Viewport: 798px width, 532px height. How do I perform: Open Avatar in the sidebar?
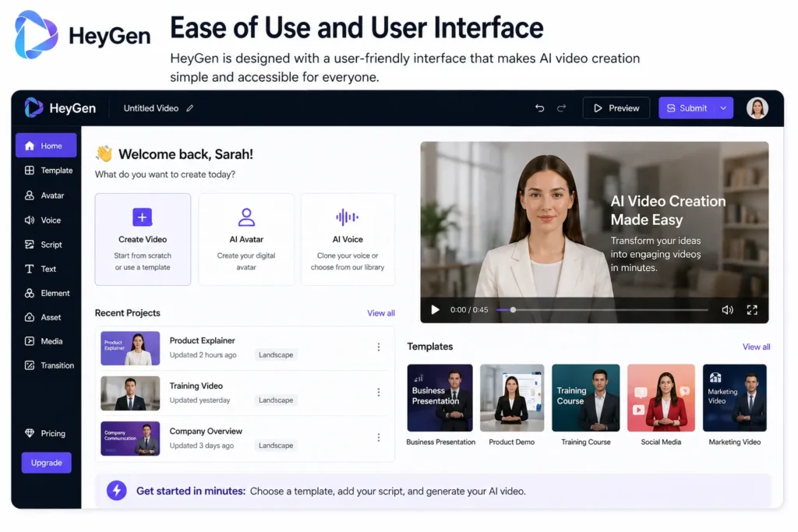[44, 196]
